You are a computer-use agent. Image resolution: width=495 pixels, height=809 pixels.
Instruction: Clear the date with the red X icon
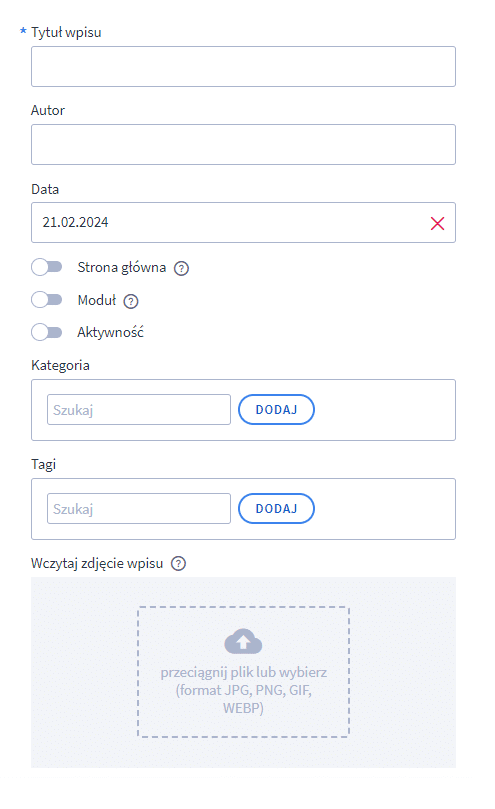point(437,223)
